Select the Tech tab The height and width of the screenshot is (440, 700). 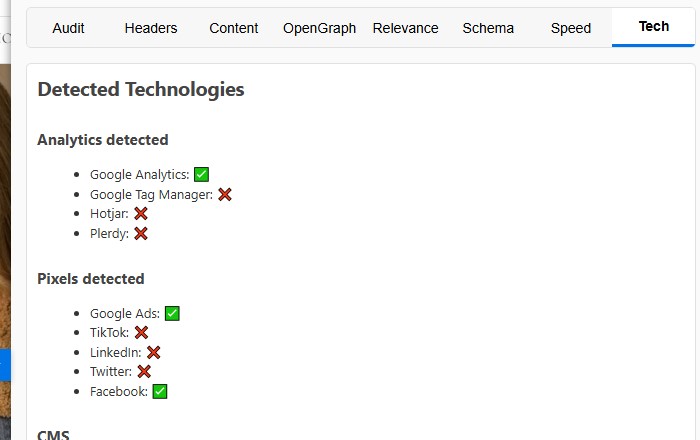tap(654, 27)
